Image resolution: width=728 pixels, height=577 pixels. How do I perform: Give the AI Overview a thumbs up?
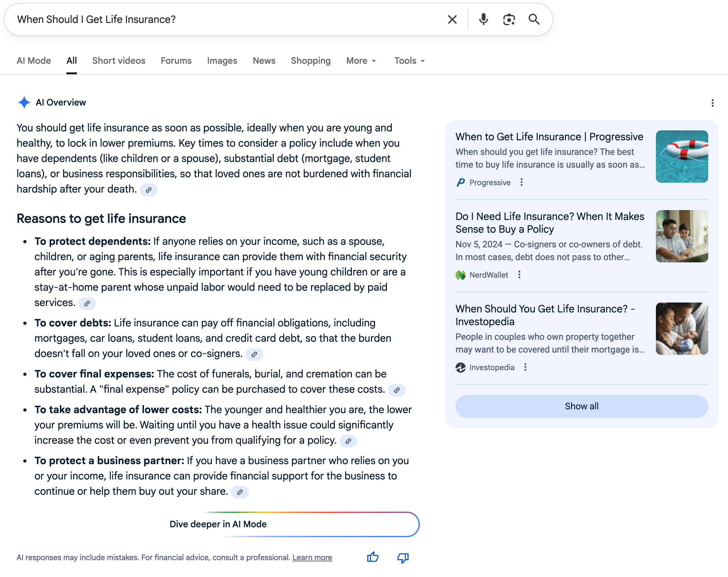click(x=373, y=557)
